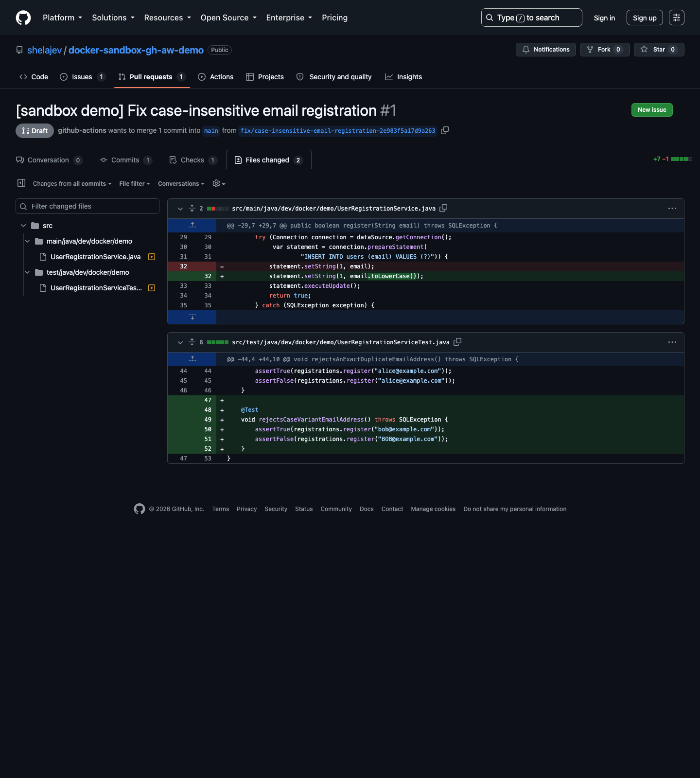Open options menu for UserRegistrationServiceTest.java diff
This screenshot has width=700, height=778.
point(672,342)
